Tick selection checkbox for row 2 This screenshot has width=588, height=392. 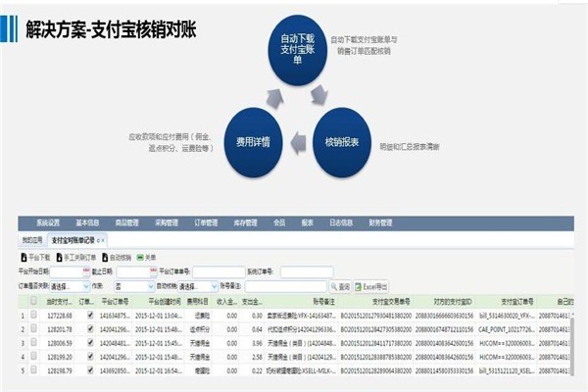33,328
